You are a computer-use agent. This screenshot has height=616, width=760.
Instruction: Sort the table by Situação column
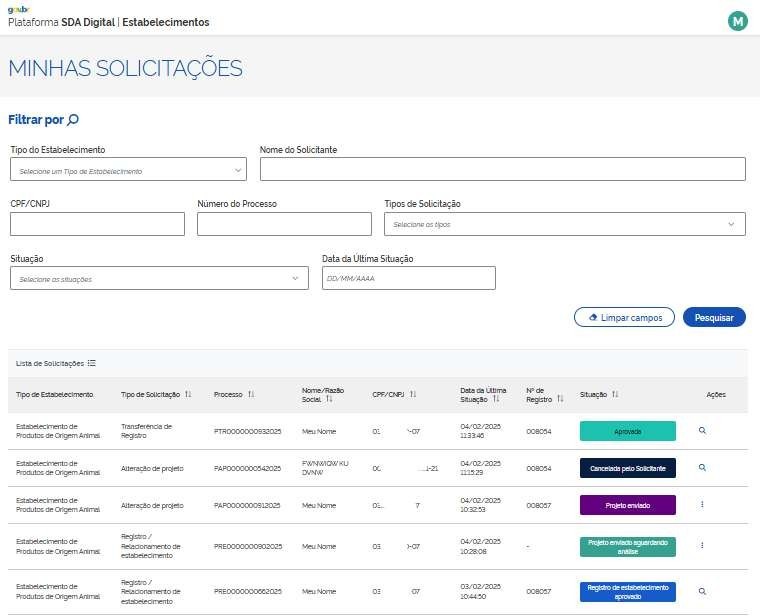pos(616,395)
